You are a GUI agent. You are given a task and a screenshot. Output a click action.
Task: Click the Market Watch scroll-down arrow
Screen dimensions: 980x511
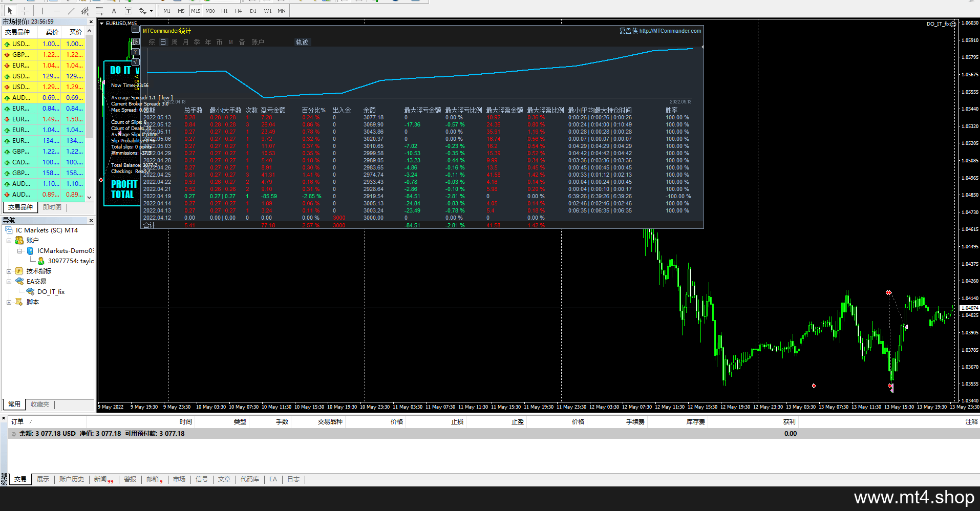click(x=90, y=197)
